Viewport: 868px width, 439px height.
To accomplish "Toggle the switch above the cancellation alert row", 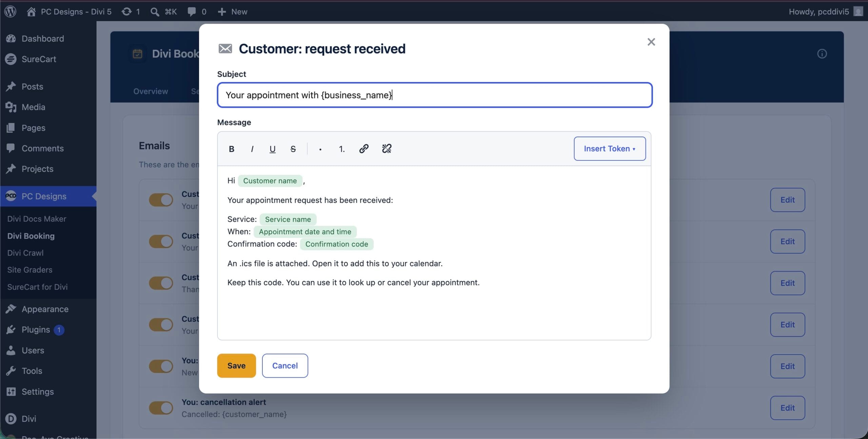I will tap(161, 366).
